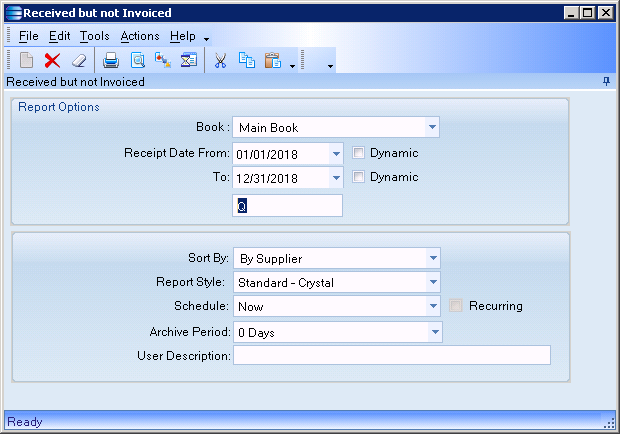Image resolution: width=620 pixels, height=434 pixels.
Task: Open the Help menu
Action: point(183,36)
